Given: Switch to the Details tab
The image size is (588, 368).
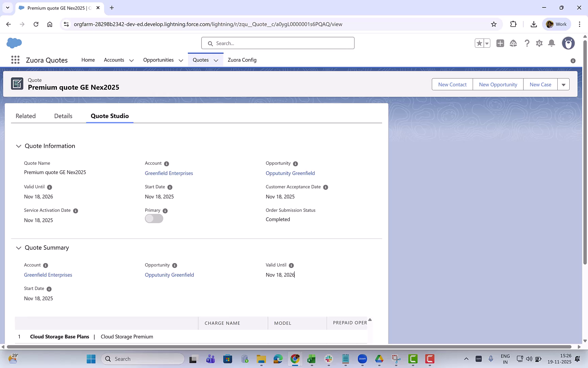Looking at the screenshot, I should point(63,116).
